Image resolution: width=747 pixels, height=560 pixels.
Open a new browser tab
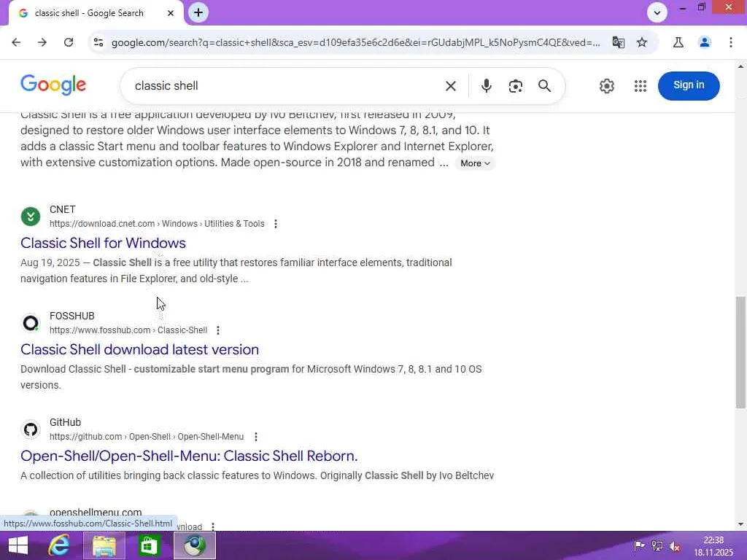[198, 13]
